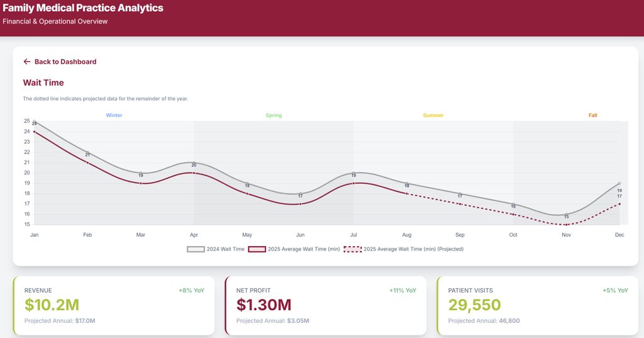Click the November projected point labeled 15

[566, 225]
